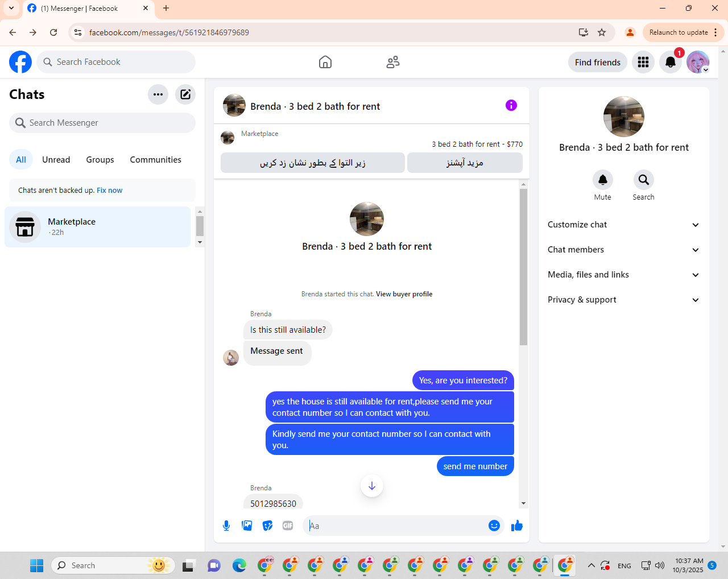Open volume control in system tray

pyautogui.click(x=660, y=565)
